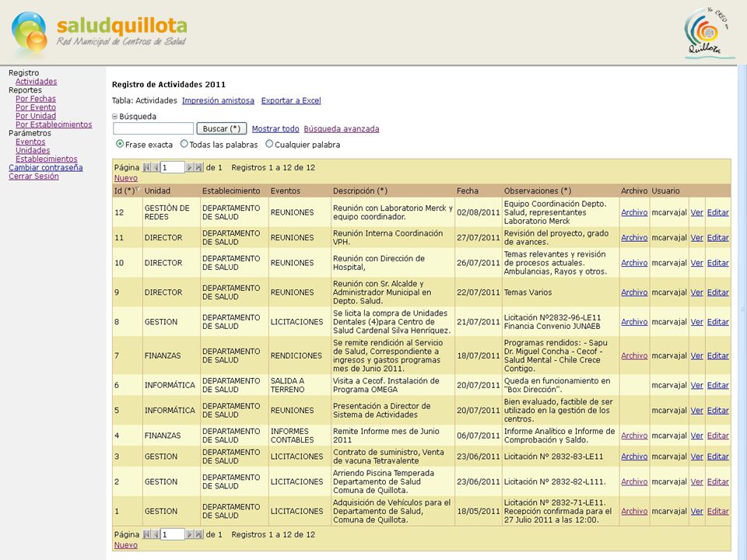This screenshot has width=747, height=560.
Task: Sort by Establecimiento column header
Action: click(x=231, y=191)
